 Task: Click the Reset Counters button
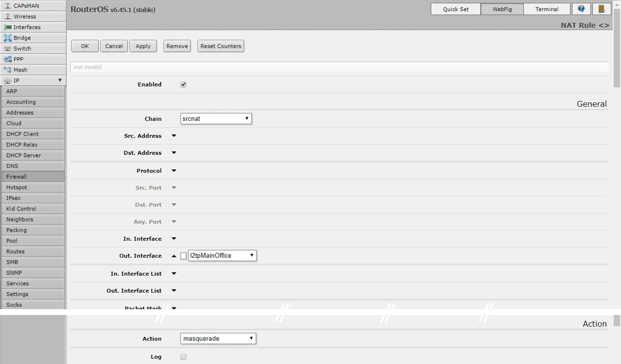click(221, 46)
